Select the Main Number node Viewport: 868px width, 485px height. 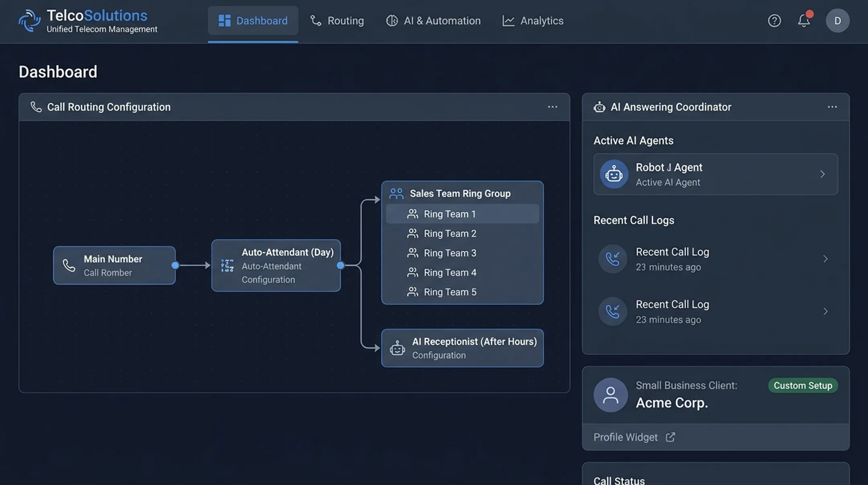click(114, 265)
